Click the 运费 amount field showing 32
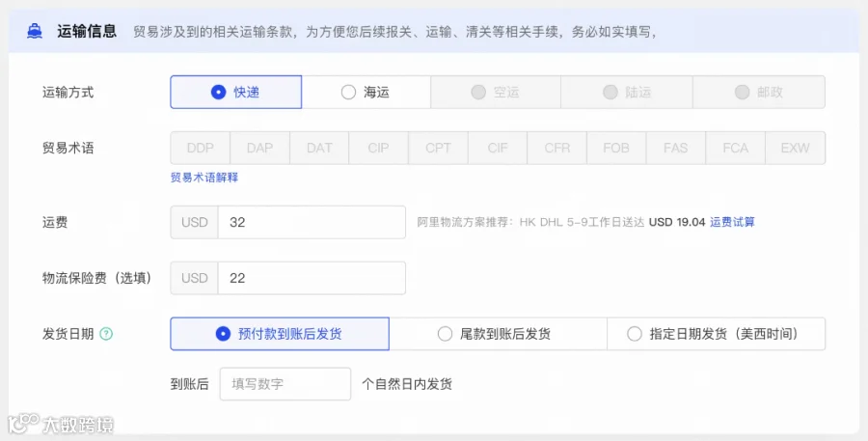The height and width of the screenshot is (441, 868). (312, 222)
